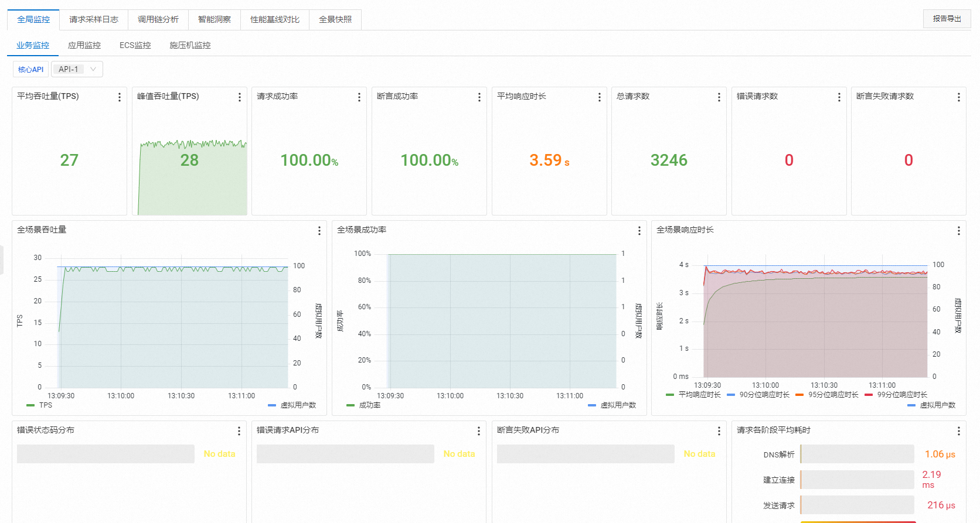Click the total requests value 3246

[x=669, y=160]
